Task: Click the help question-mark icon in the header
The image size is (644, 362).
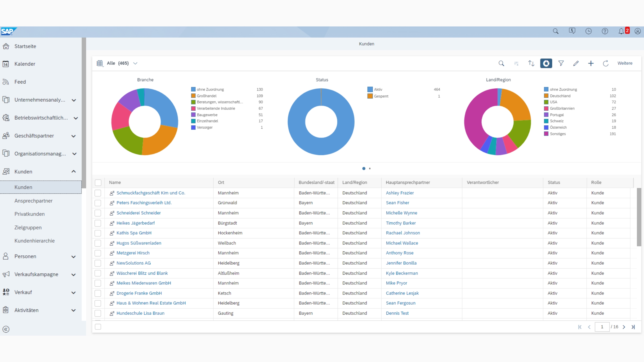Action: pyautogui.click(x=605, y=31)
